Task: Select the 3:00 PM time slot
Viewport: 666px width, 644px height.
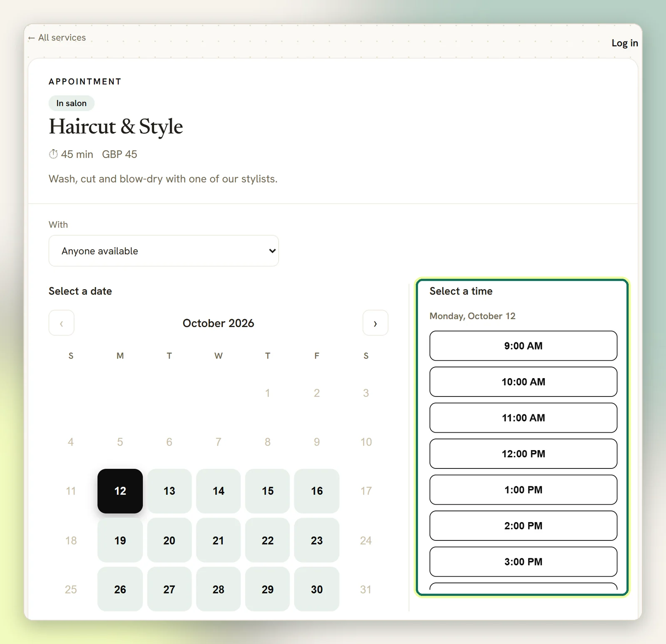Action: point(523,562)
